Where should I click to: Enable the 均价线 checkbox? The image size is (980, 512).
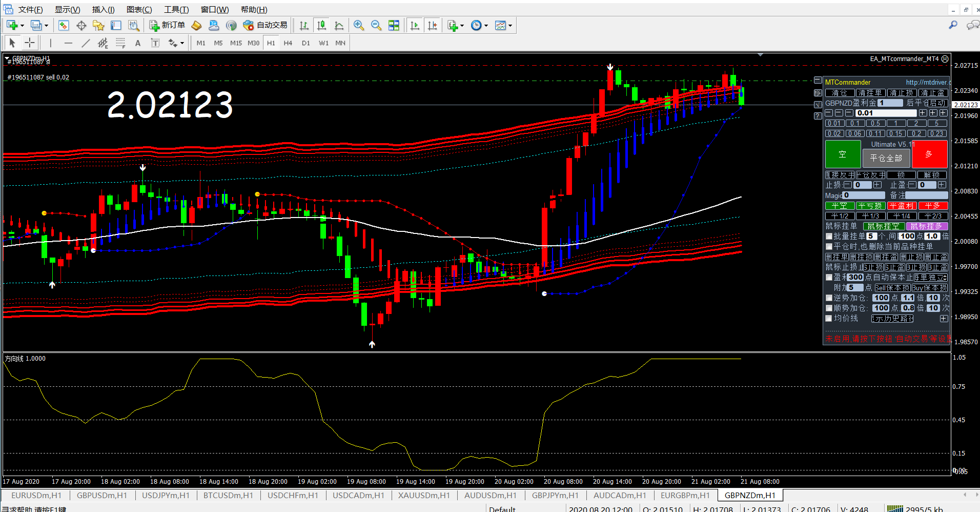(829, 318)
